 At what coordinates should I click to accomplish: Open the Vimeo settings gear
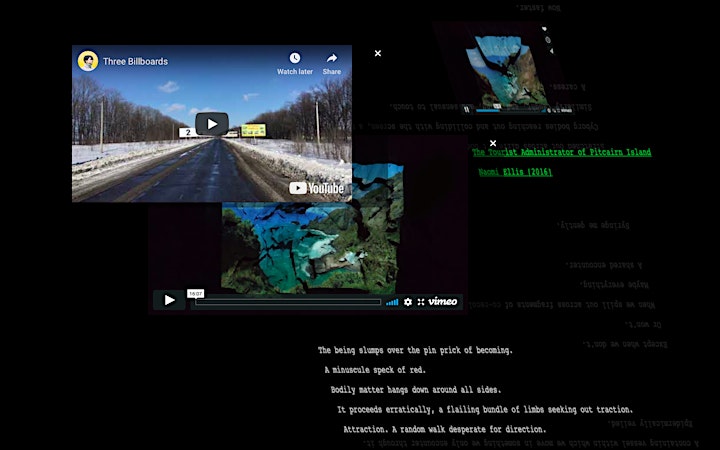[x=408, y=302]
